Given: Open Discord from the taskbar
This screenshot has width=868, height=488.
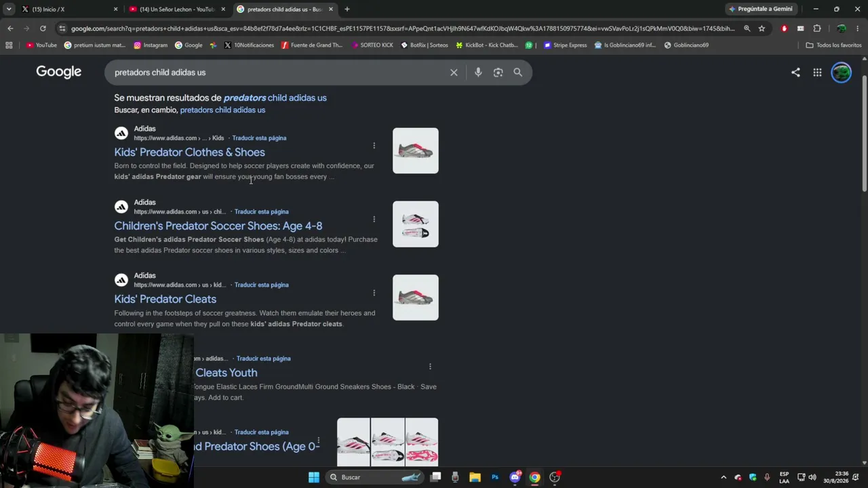Looking at the screenshot, I should (515, 477).
